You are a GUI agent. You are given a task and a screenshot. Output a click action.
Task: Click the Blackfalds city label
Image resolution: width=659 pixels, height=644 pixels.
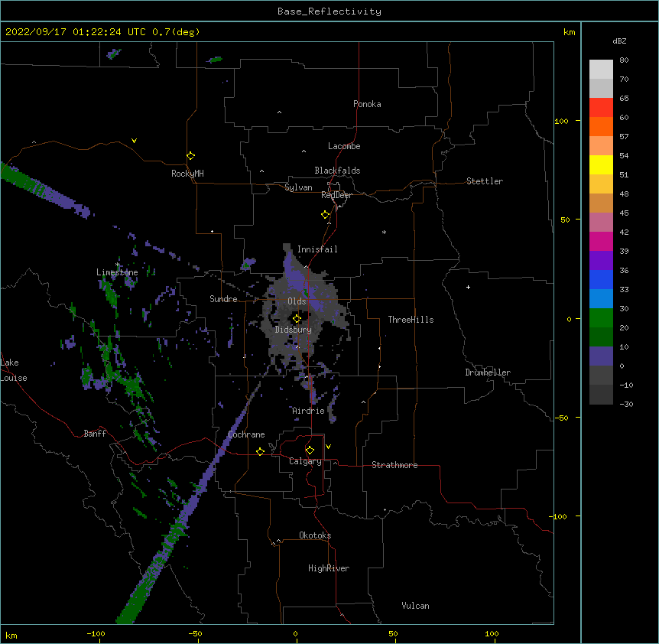pos(337,171)
